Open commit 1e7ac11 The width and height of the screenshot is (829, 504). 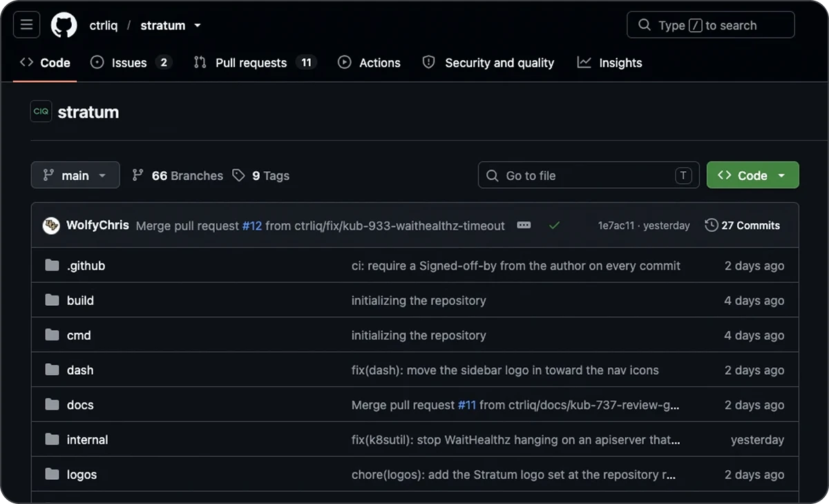pos(616,226)
